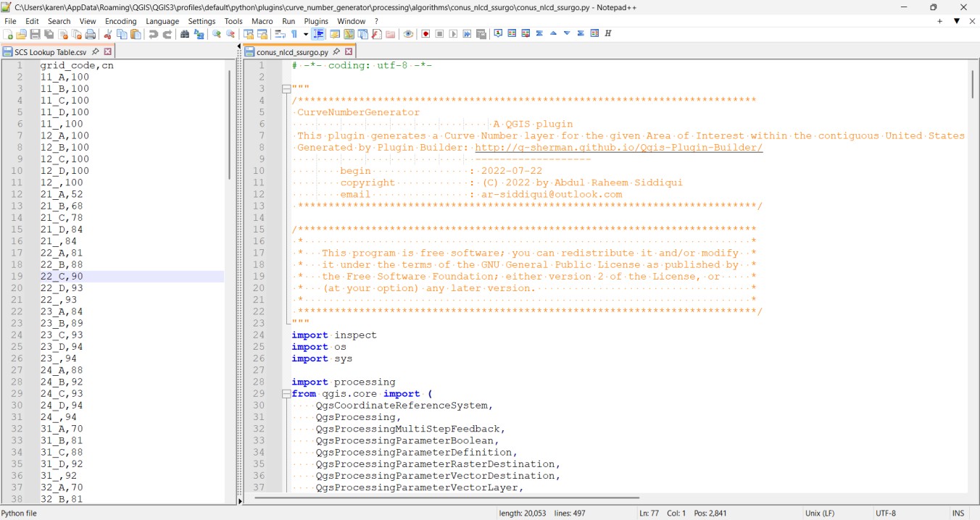Image resolution: width=980 pixels, height=520 pixels.
Task: Open the Qgis-Plugin-Builder URL link
Action: point(618,147)
